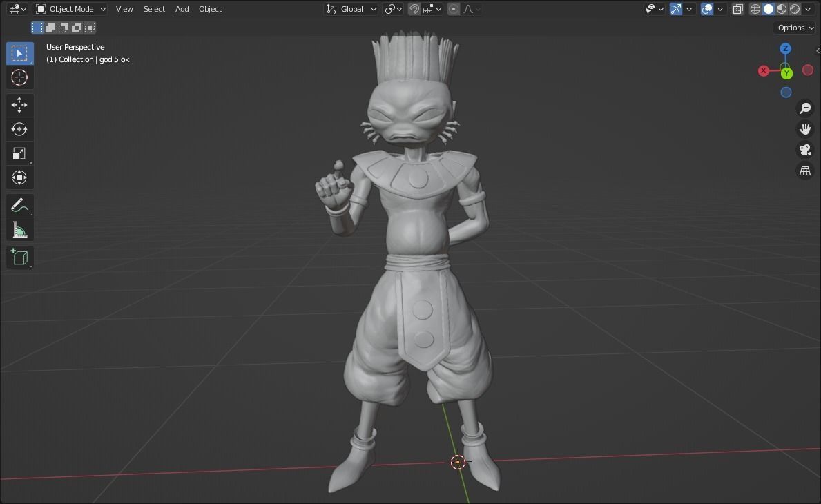The image size is (821, 504).
Task: Choose the Invert selection mode
Action: coord(77,27)
